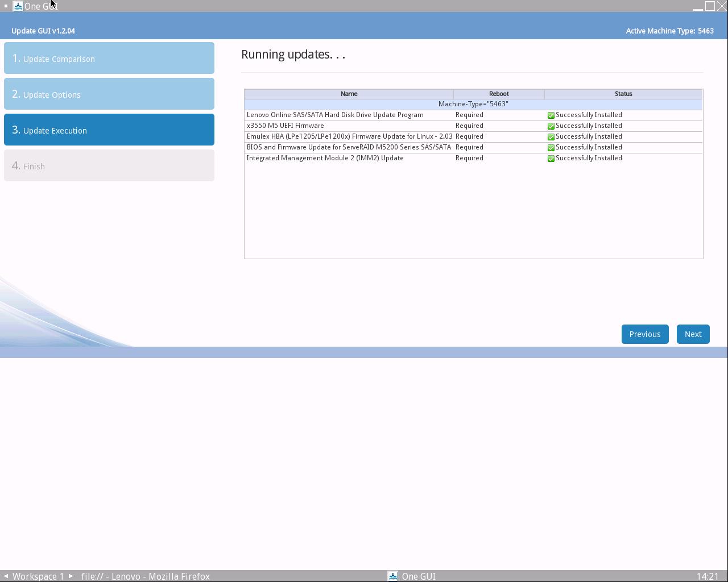Sort table by the Reboot column header
This screenshot has width=728, height=582.
[x=499, y=94]
